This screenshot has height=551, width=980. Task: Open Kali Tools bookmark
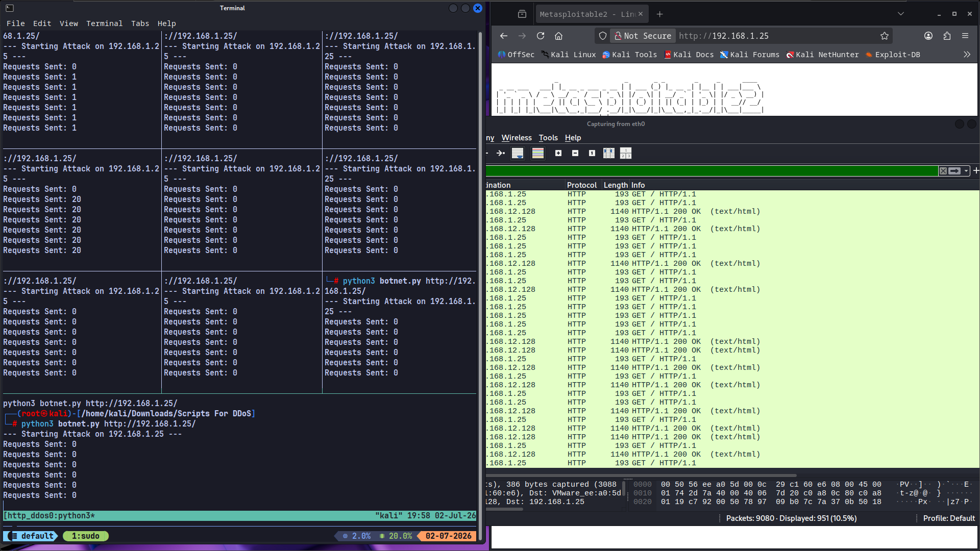coord(629,55)
